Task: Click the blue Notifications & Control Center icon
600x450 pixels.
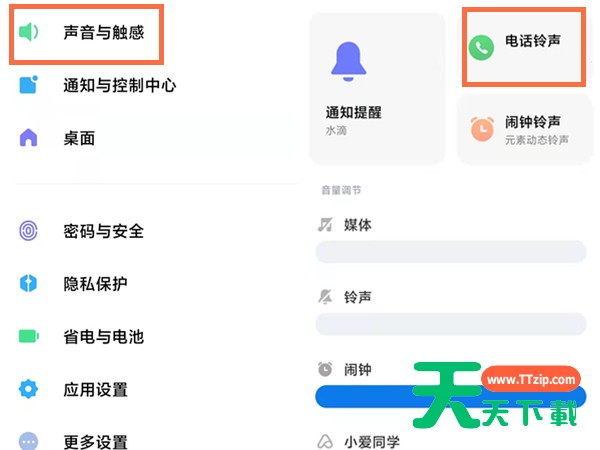Action: [28, 85]
